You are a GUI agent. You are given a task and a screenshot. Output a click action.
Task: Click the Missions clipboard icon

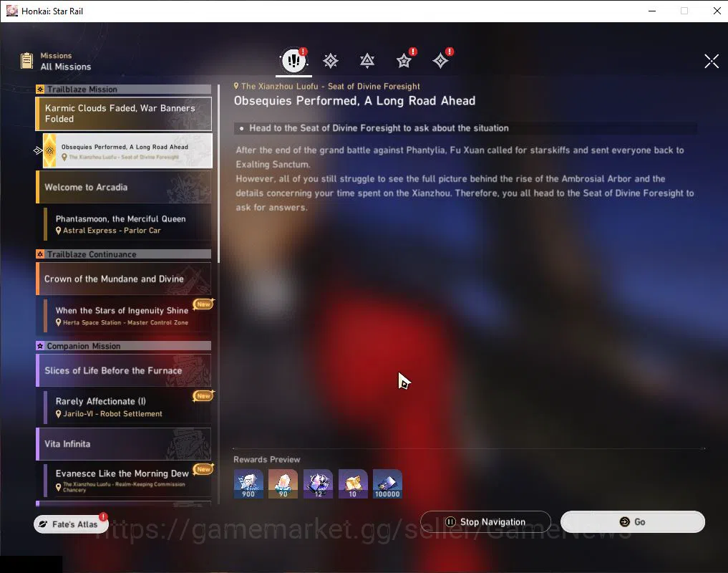[x=27, y=61]
